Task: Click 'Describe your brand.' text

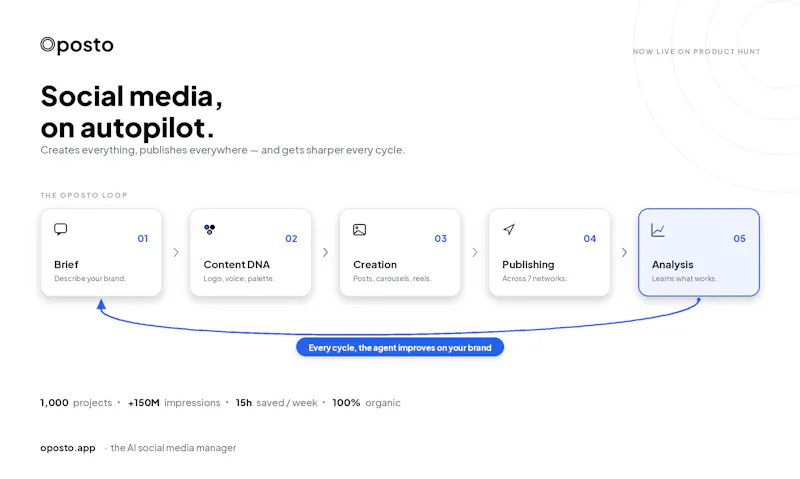Action: click(90, 279)
